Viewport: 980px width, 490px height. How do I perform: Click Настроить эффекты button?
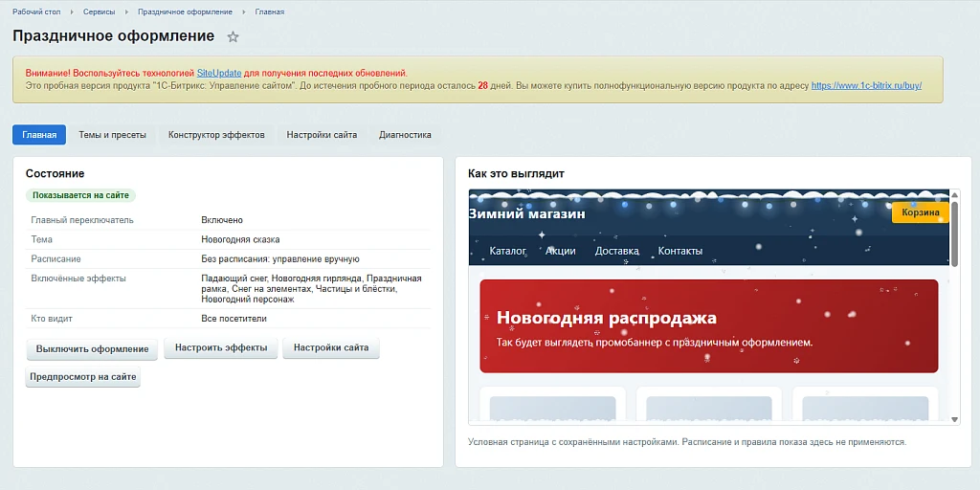pyautogui.click(x=221, y=347)
